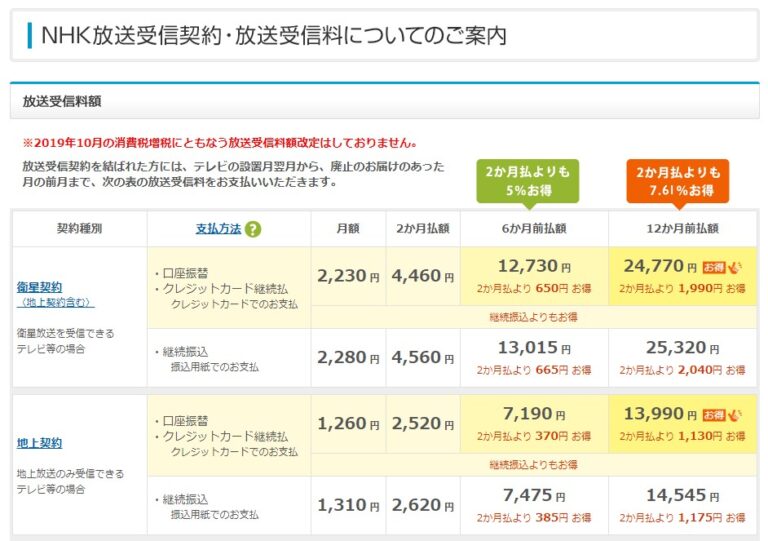Select the 2,520円 two-month price
This screenshot has height=541, width=768.
[423, 424]
